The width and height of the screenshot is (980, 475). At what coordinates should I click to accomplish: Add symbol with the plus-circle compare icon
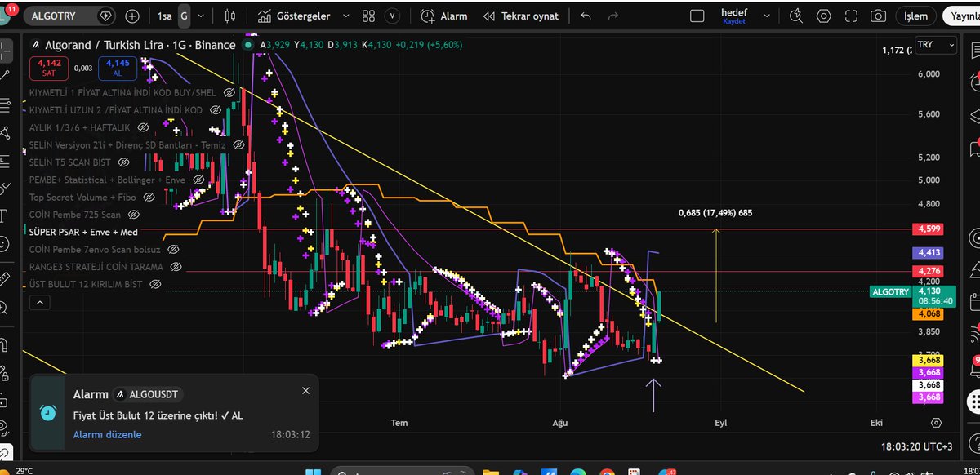click(x=132, y=16)
